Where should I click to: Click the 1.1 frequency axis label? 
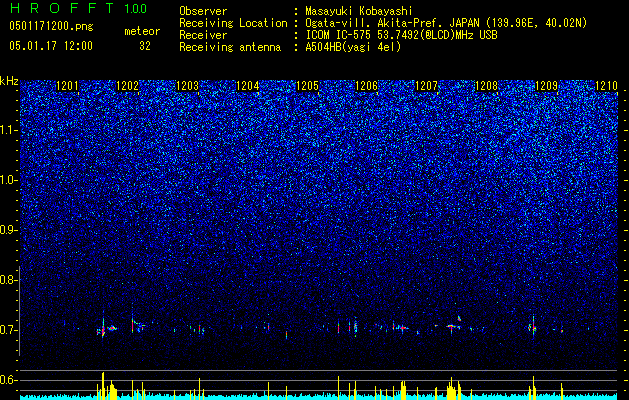pos(9,131)
